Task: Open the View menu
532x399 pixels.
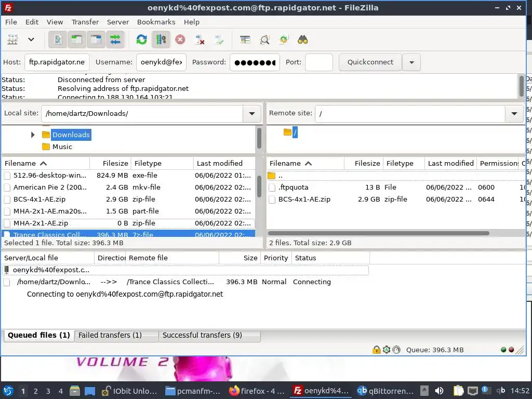Action: pos(55,22)
